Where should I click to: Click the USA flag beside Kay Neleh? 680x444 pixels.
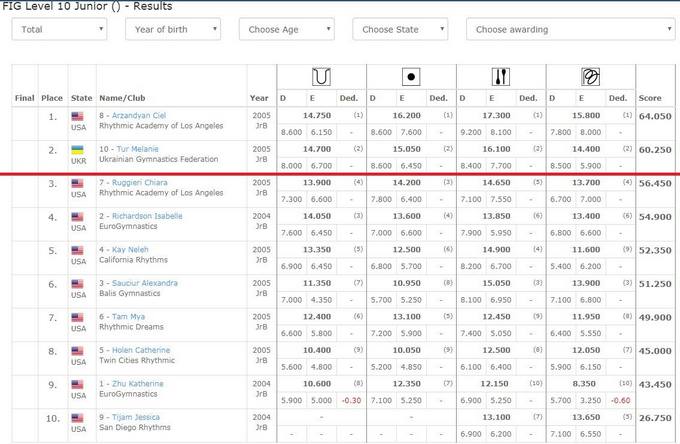pyautogui.click(x=78, y=250)
